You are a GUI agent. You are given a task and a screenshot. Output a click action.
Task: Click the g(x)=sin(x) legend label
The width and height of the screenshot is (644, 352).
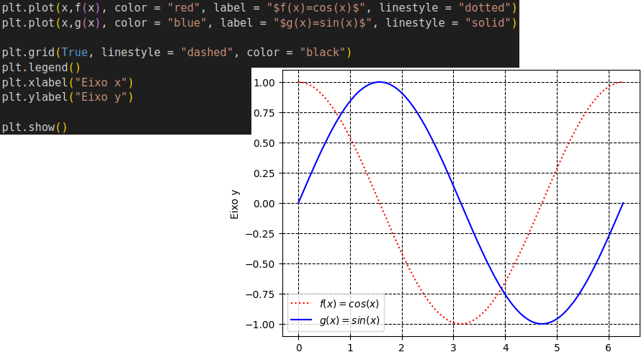(349, 320)
